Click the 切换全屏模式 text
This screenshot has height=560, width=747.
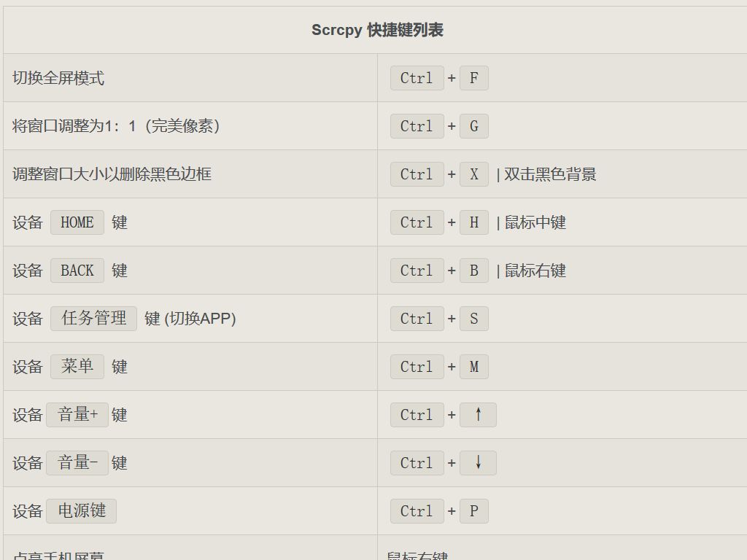click(58, 78)
